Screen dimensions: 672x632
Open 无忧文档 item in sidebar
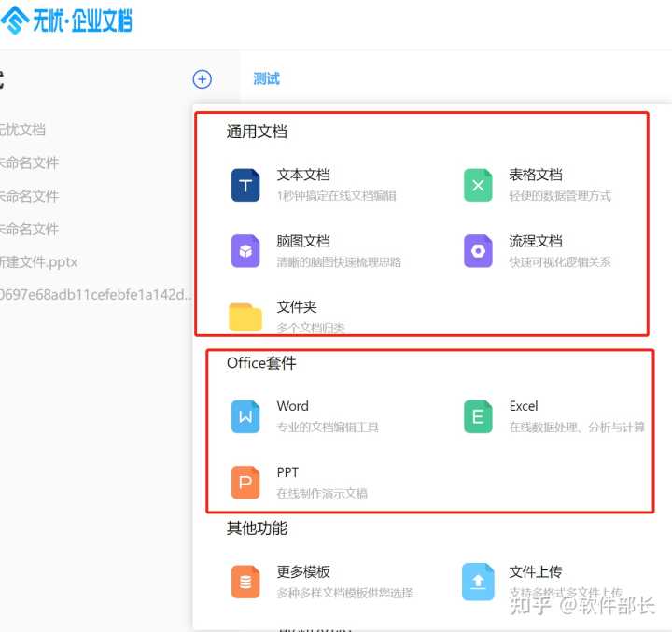(x=22, y=130)
